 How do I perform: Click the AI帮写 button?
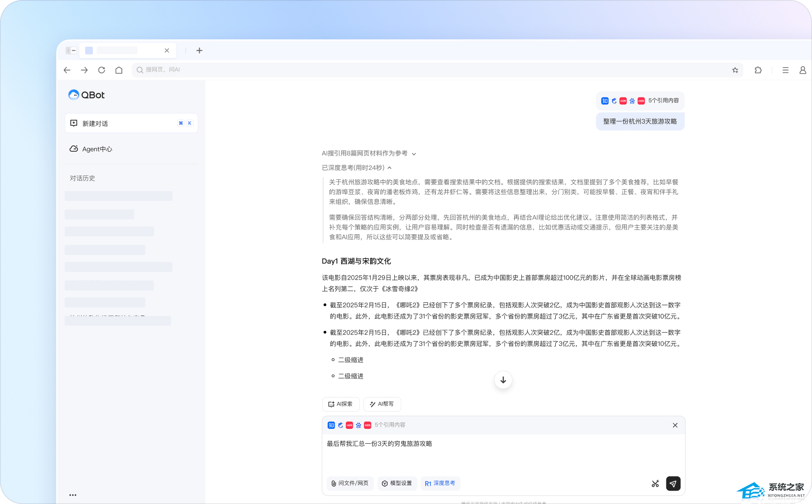(x=382, y=404)
